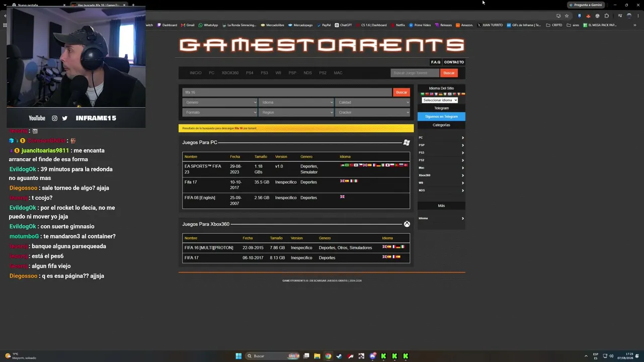Click the Windows logo next to Juegos Para PC
The image size is (644, 362).
[407, 143]
